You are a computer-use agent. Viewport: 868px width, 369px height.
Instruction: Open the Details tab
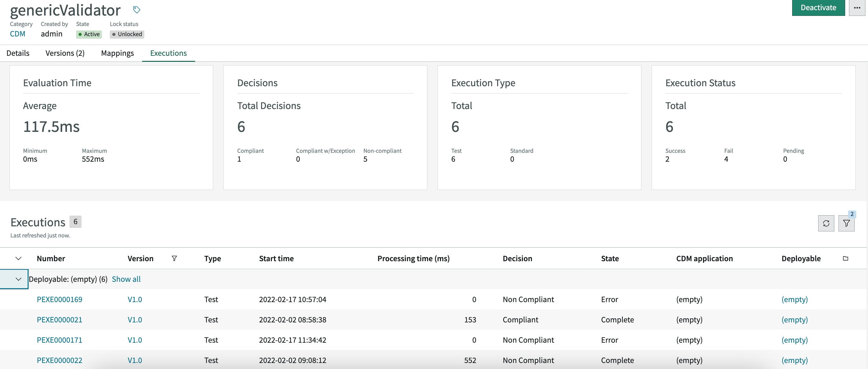click(18, 53)
